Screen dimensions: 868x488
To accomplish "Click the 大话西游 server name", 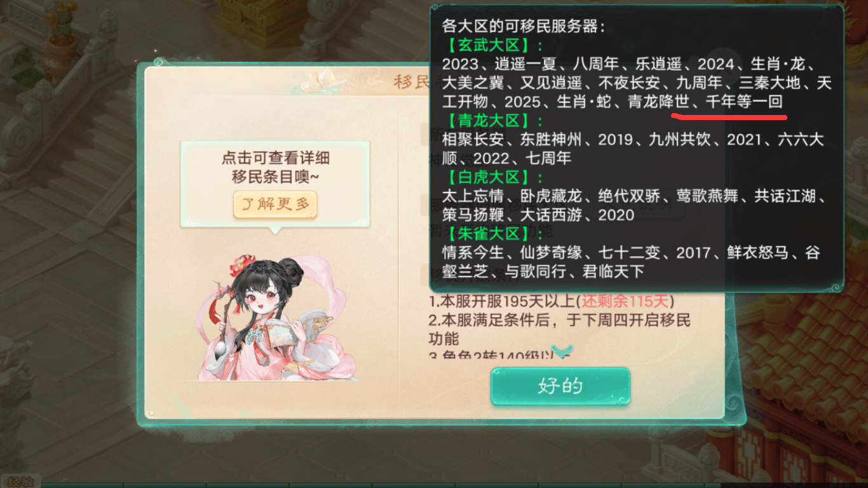I will point(552,215).
